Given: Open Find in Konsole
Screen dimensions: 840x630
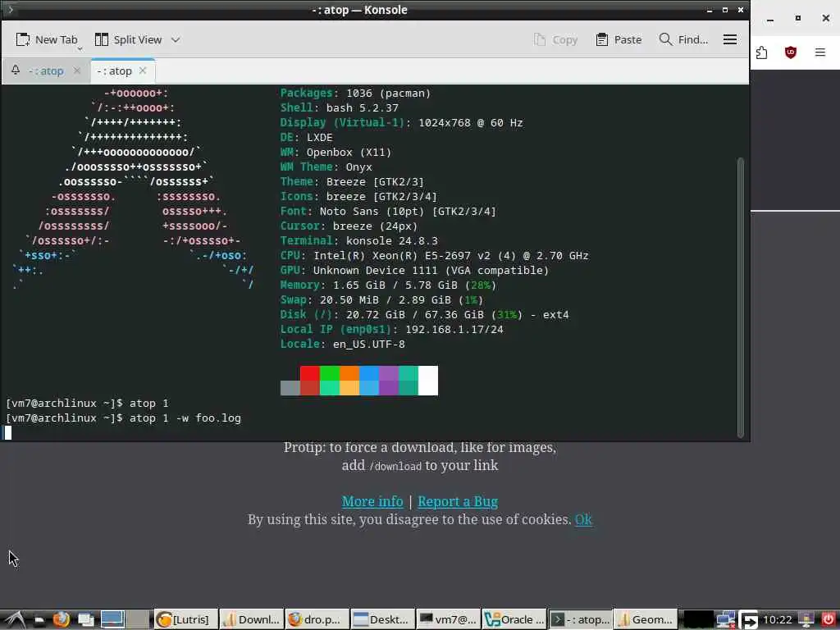Looking at the screenshot, I should (x=683, y=39).
